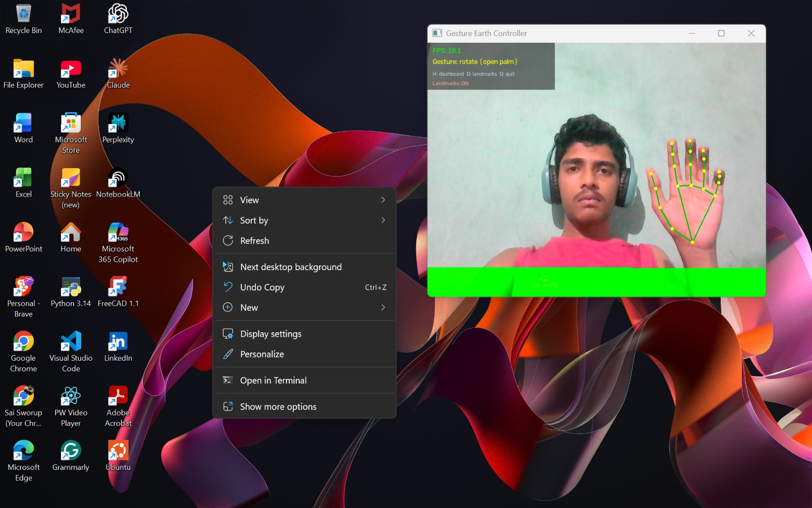Select the Personal - Brave shortcut
812x508 pixels.
point(23,298)
